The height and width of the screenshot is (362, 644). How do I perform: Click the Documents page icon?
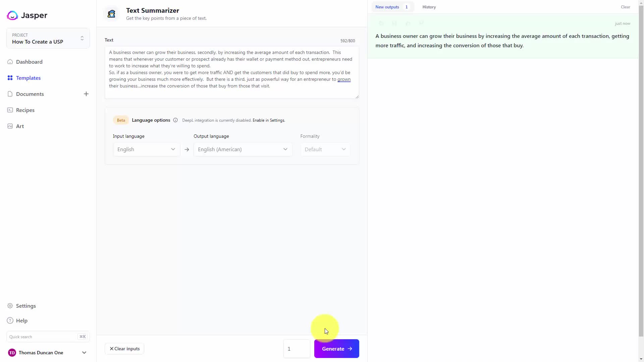(10, 94)
